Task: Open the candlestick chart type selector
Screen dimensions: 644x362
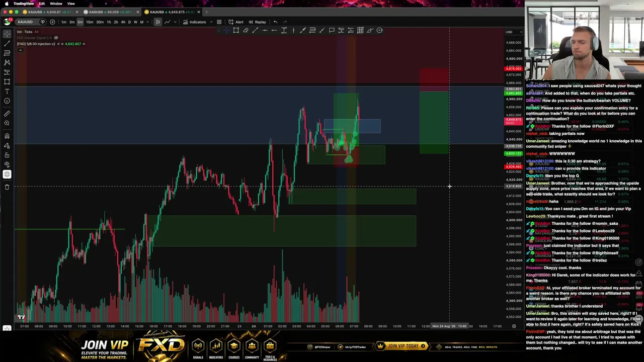Action: 158,22
